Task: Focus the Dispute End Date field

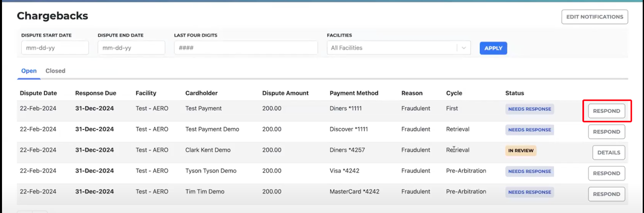Action: point(131,48)
